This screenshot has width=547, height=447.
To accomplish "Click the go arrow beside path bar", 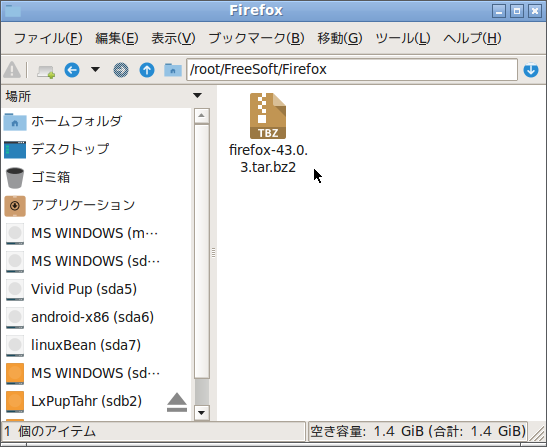I will click(531, 70).
